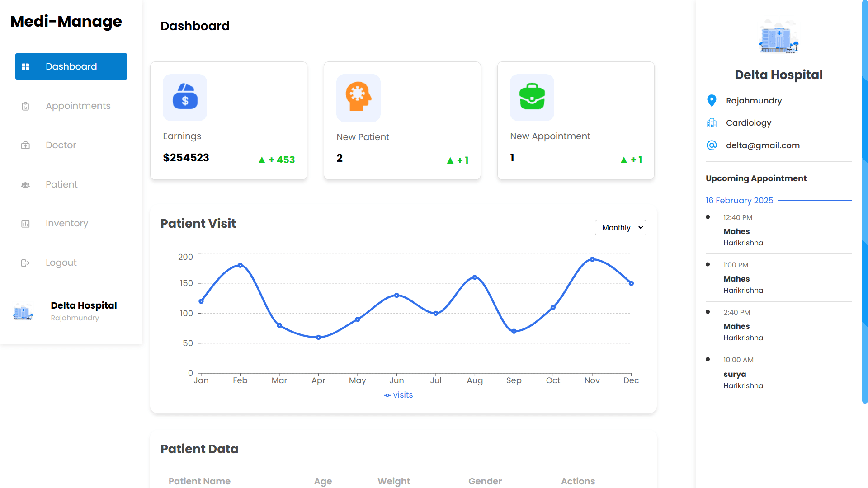Viewport: 868px width, 488px height.
Task: Click the Inventory chart icon
Action: coord(25,224)
